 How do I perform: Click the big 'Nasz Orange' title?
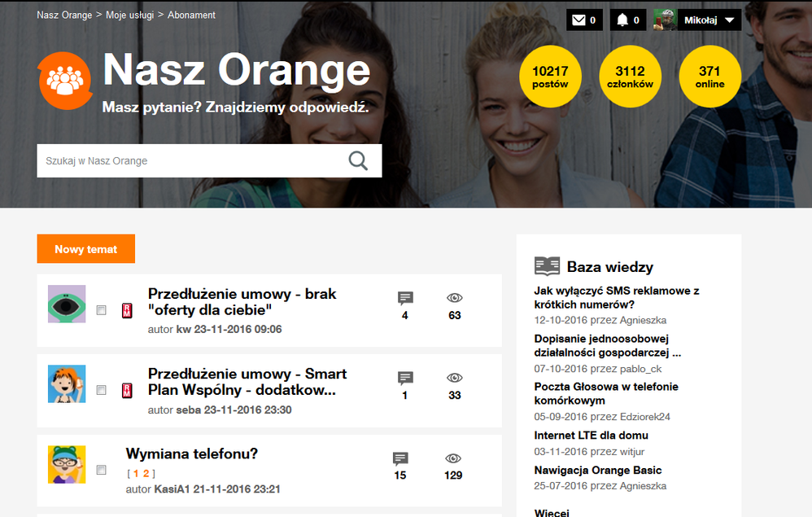pos(237,69)
